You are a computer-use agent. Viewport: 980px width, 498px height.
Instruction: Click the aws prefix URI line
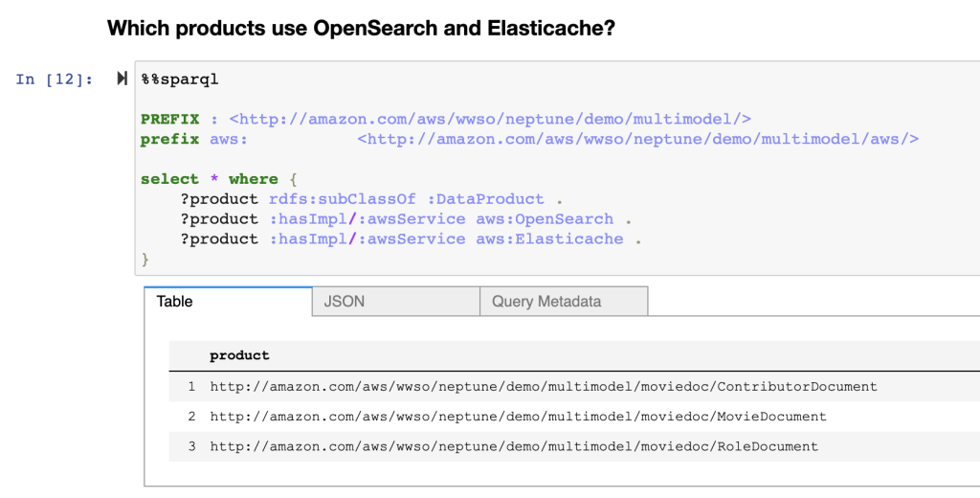tap(529, 139)
